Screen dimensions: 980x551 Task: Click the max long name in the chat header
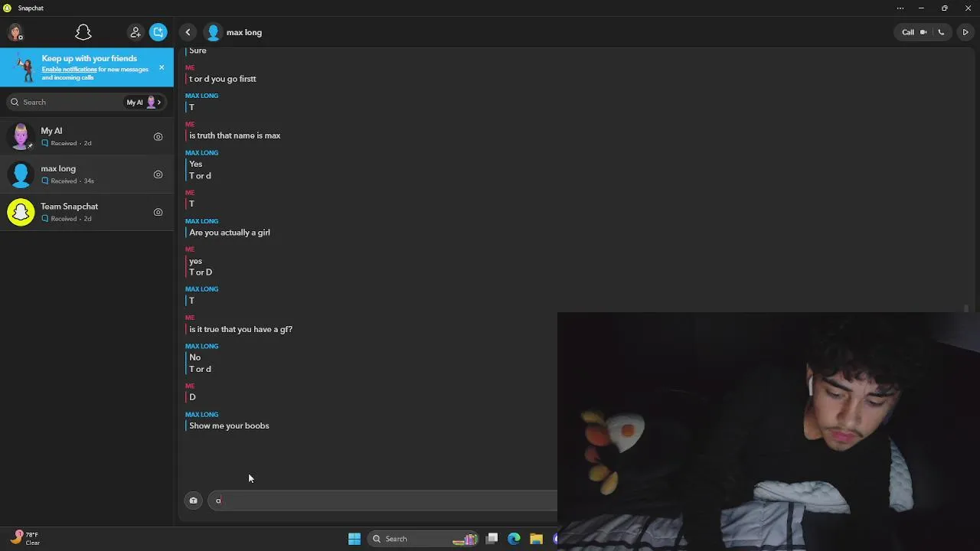(244, 32)
